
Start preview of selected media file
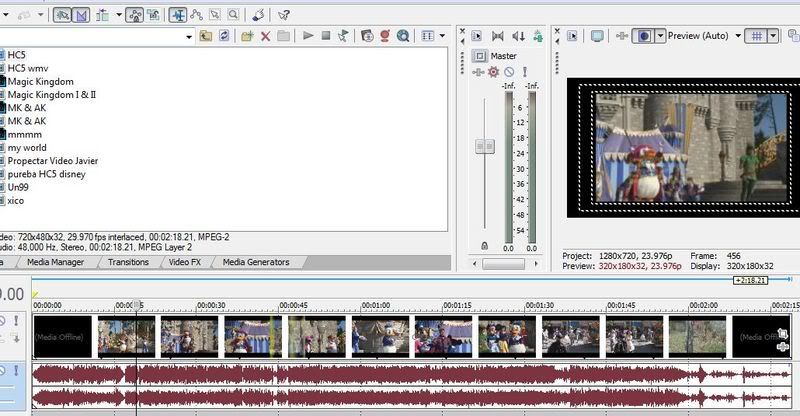308,36
